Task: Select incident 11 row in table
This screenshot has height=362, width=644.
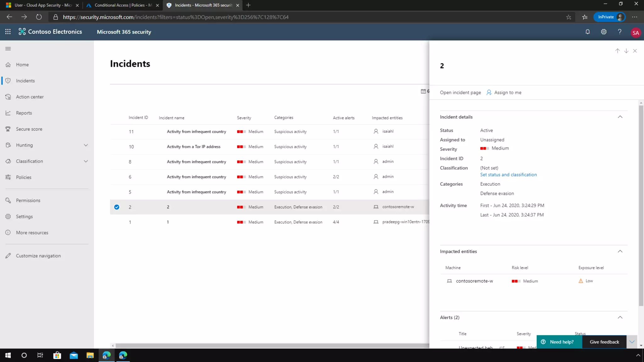Action: 196,132
